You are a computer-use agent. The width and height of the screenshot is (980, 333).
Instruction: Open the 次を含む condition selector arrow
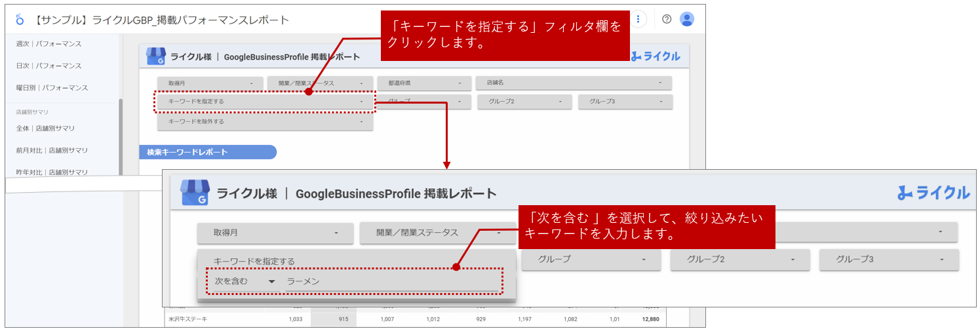point(271,281)
